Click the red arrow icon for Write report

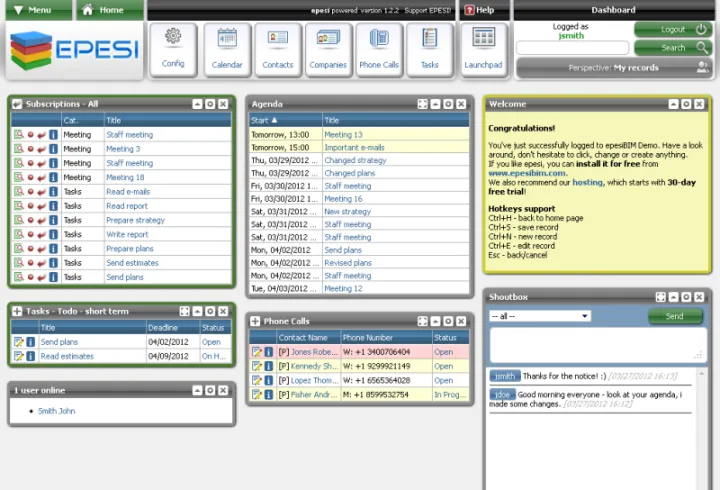click(x=41, y=234)
